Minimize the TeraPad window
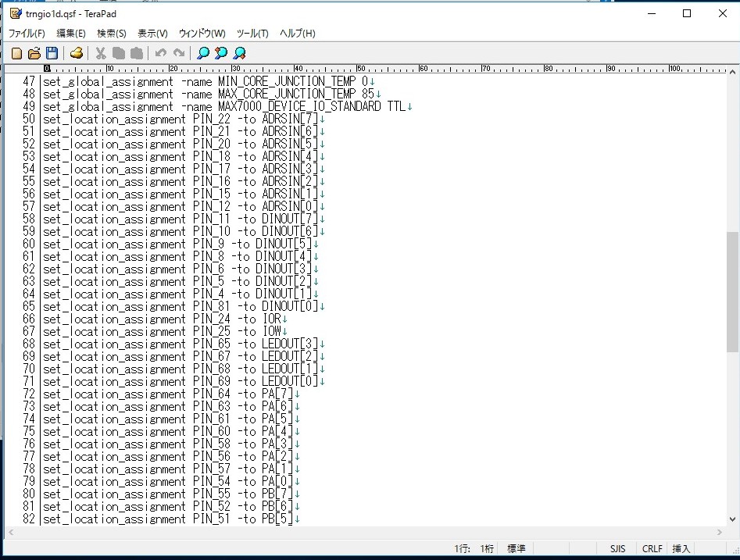Image resolution: width=740 pixels, height=560 pixels. tap(652, 13)
